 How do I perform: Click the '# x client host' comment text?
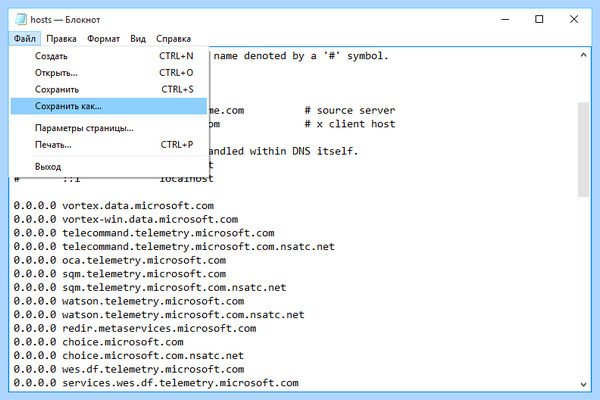(x=350, y=124)
